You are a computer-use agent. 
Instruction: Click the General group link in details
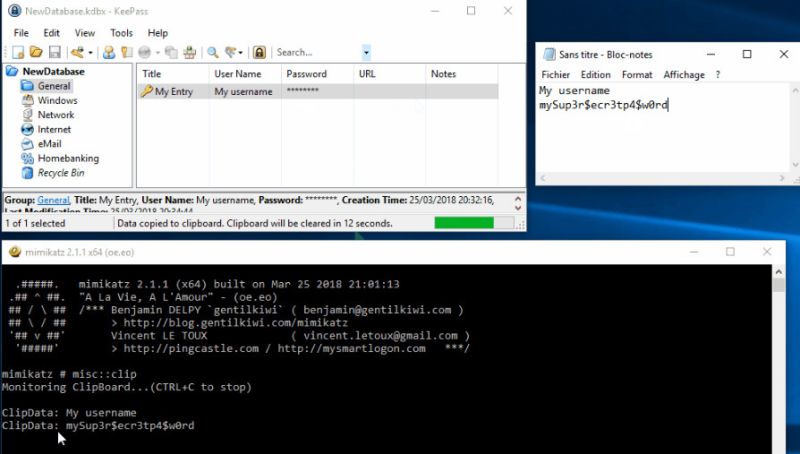pyautogui.click(x=53, y=200)
